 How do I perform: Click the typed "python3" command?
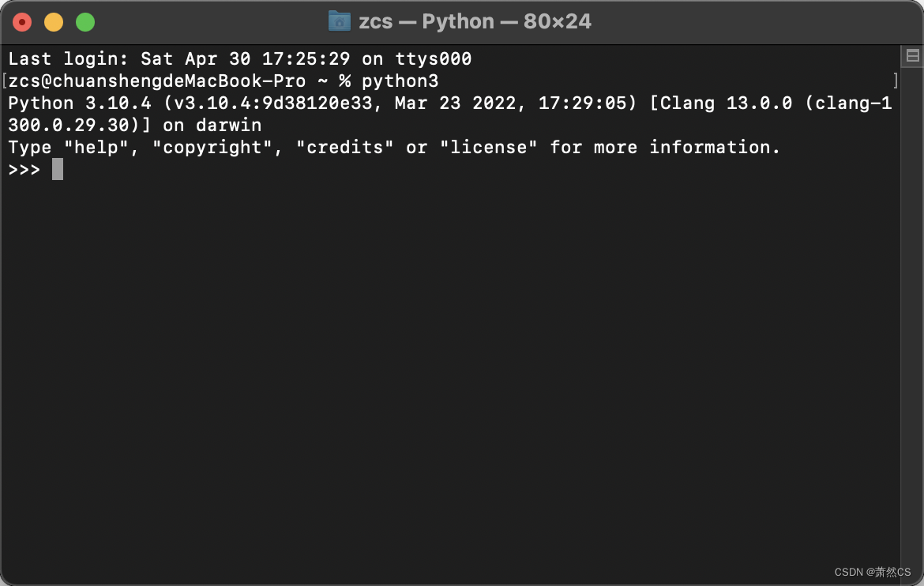pyautogui.click(x=400, y=81)
